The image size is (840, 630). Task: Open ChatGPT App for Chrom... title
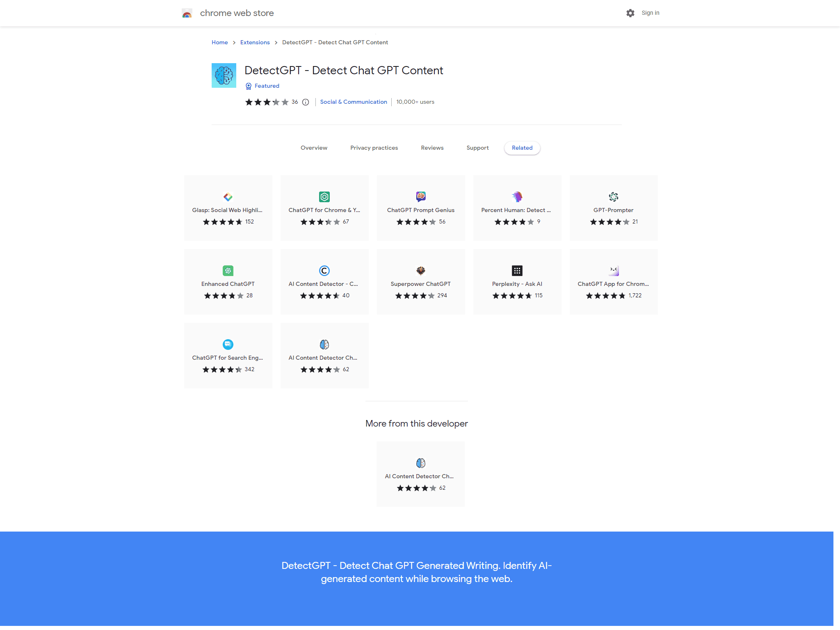click(613, 284)
